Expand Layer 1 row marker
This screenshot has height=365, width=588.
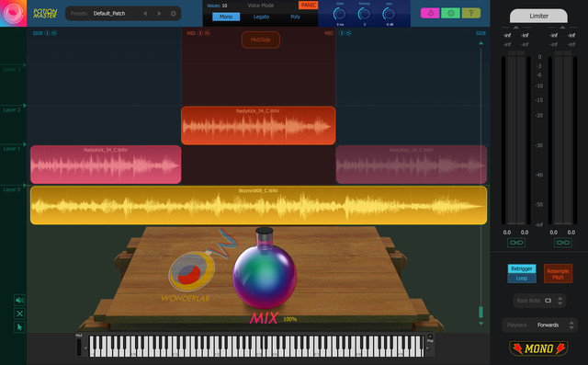tap(25, 144)
